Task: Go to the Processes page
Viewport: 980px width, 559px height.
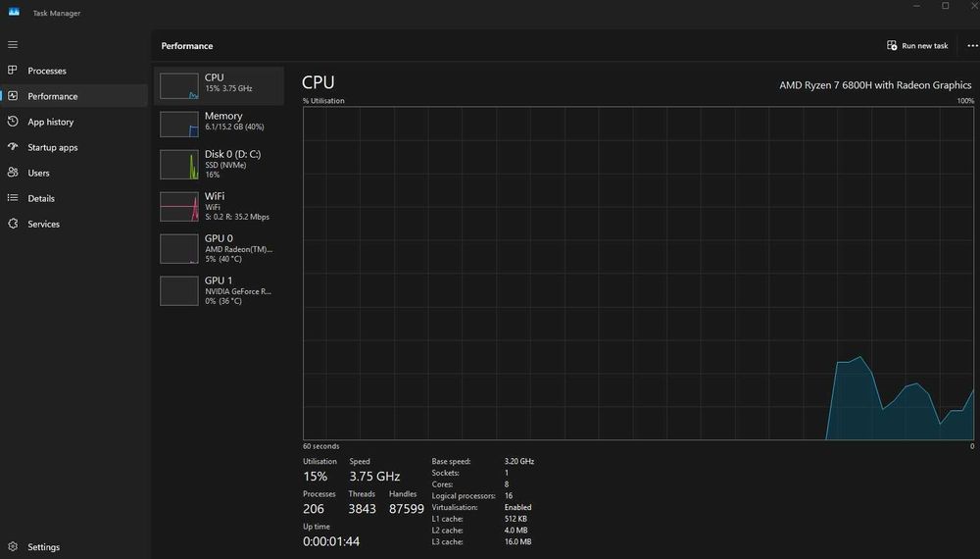Action: click(x=73, y=71)
